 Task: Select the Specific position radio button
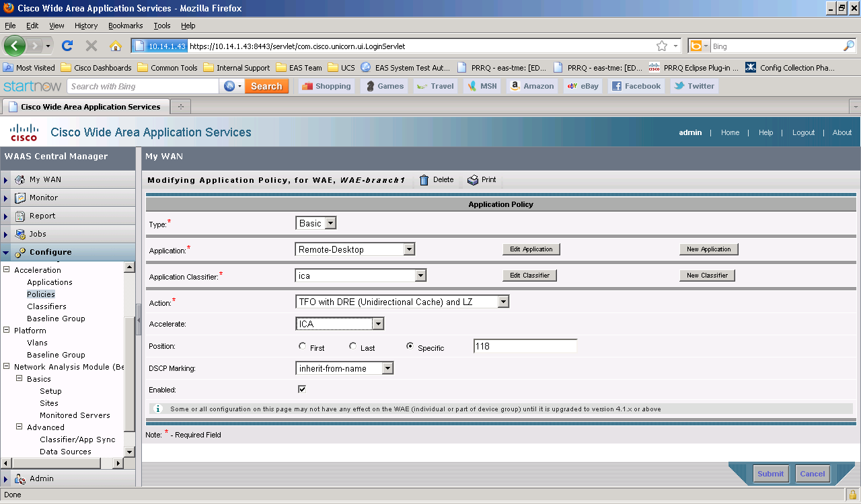coord(410,346)
